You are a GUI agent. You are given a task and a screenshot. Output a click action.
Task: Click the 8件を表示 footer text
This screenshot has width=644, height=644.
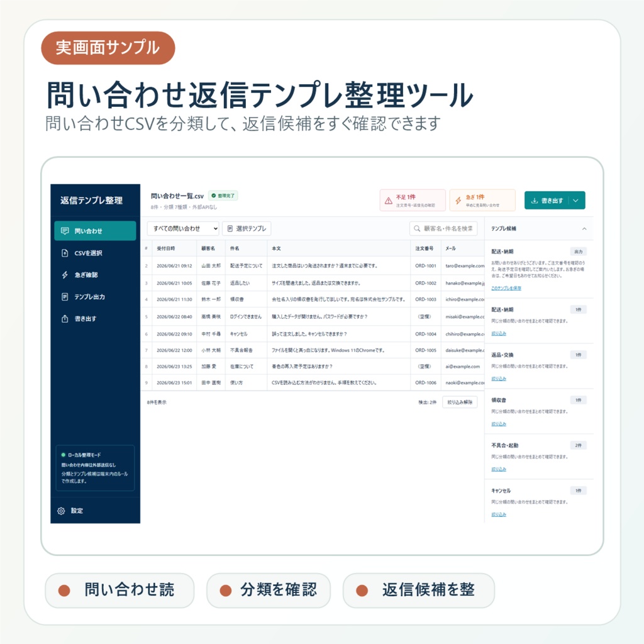[x=157, y=402]
